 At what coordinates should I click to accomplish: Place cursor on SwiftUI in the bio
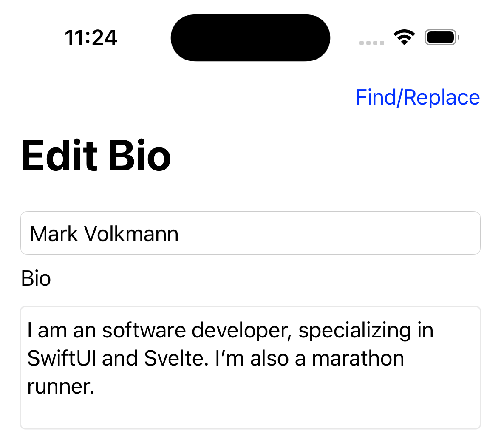click(62, 358)
